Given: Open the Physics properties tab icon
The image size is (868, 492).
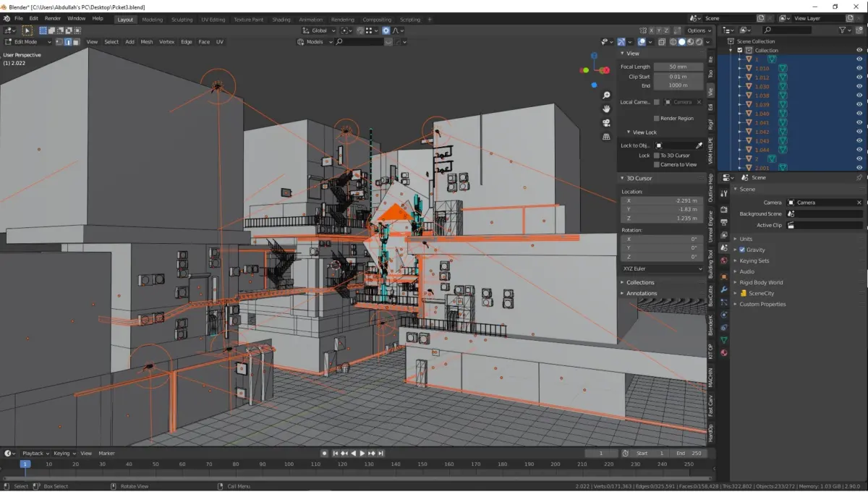Looking at the screenshot, I should coord(724,315).
